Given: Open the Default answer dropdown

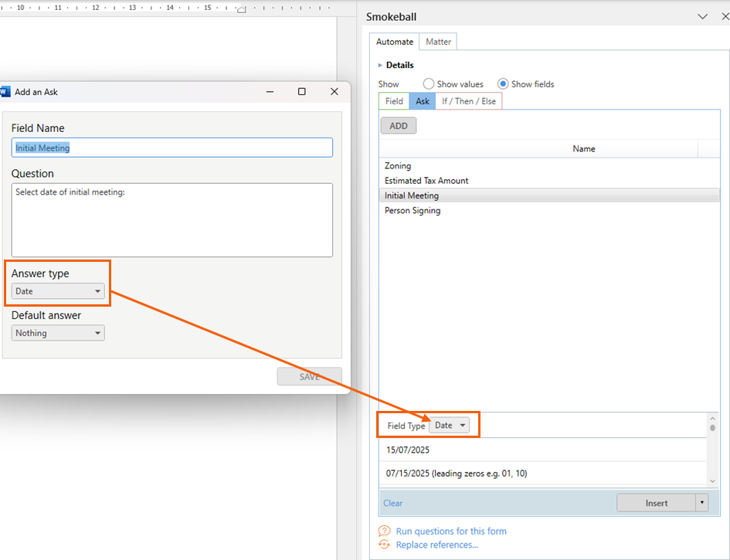Looking at the screenshot, I should point(58,334).
